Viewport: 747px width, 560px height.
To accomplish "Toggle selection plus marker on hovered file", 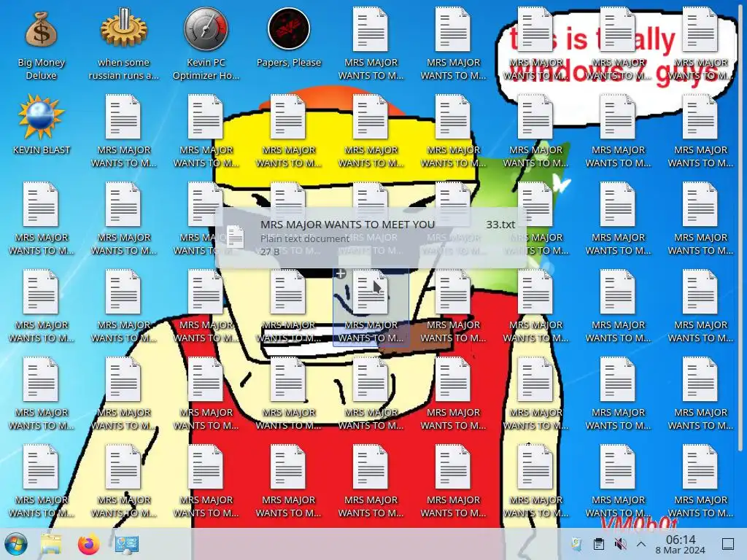I will click(x=341, y=274).
